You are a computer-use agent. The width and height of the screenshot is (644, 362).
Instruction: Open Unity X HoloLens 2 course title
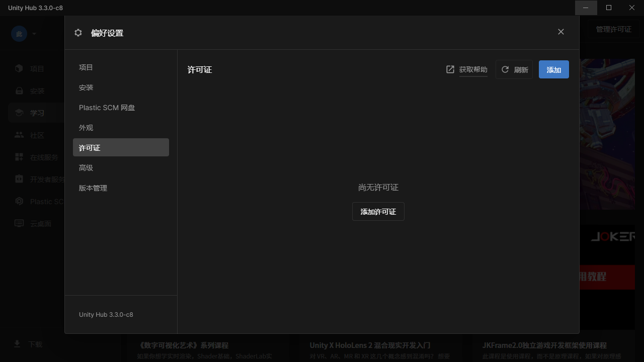370,345
